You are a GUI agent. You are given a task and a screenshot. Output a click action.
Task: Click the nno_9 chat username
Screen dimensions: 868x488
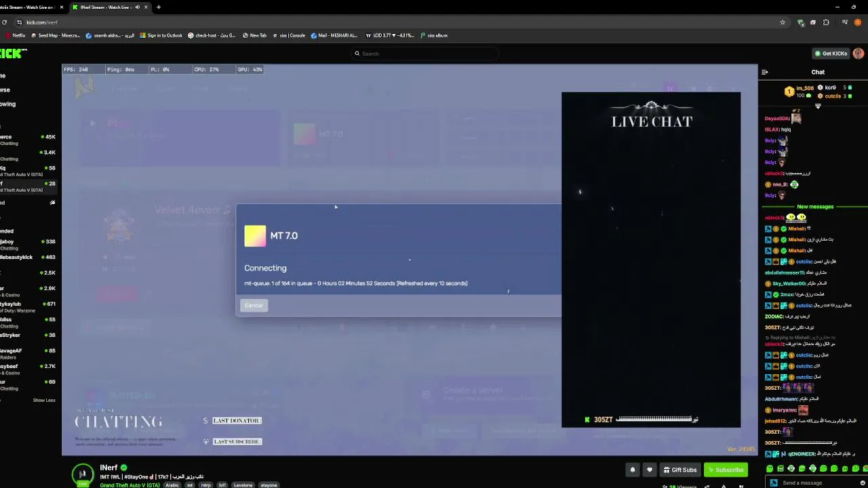point(780,184)
